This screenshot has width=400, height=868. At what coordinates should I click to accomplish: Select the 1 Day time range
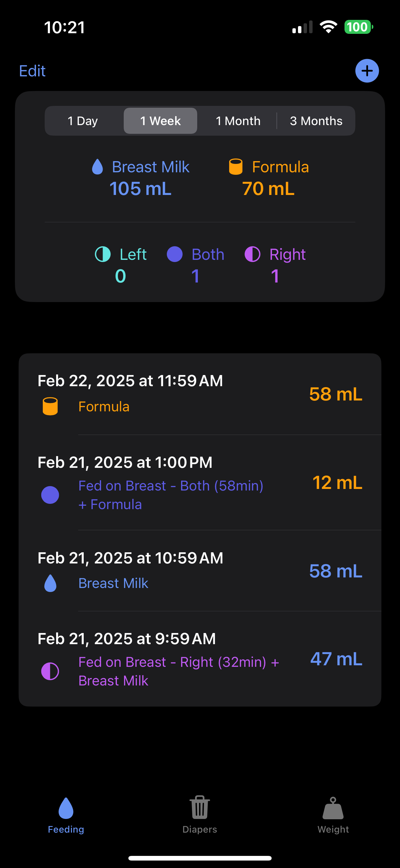pyautogui.click(x=83, y=121)
